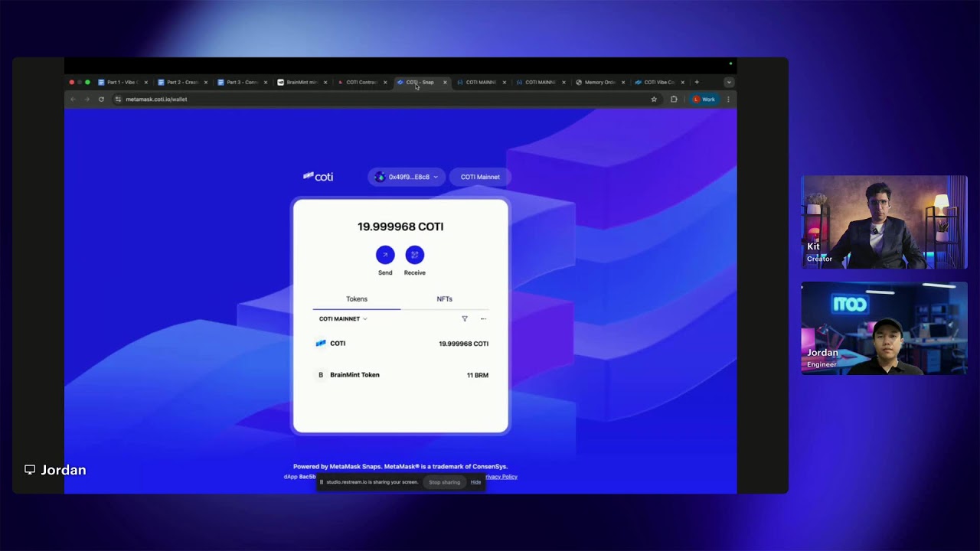This screenshot has height=551, width=980.
Task: Close the COTI - Snap tab
Action: coord(445,83)
